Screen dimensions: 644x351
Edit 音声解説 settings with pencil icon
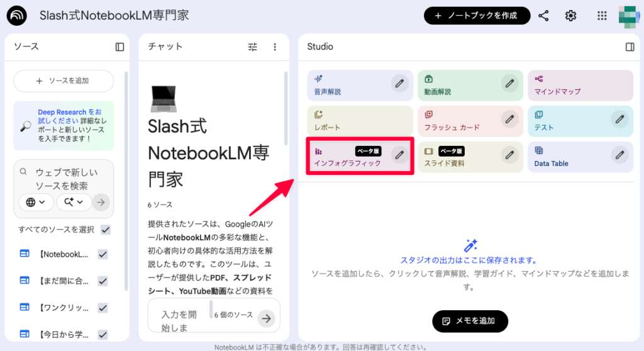click(x=399, y=84)
